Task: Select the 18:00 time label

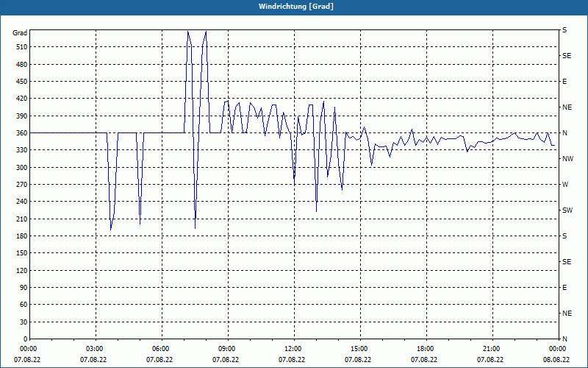Action: pos(425,349)
